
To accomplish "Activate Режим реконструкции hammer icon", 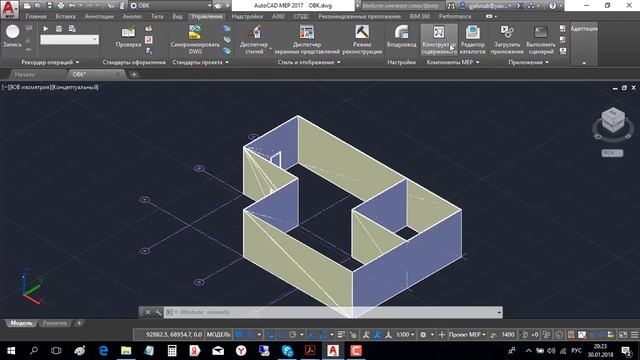I will (x=362, y=40).
